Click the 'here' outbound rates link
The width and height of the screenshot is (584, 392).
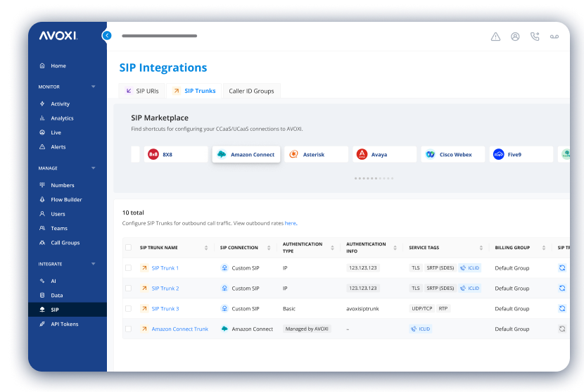pyautogui.click(x=290, y=223)
